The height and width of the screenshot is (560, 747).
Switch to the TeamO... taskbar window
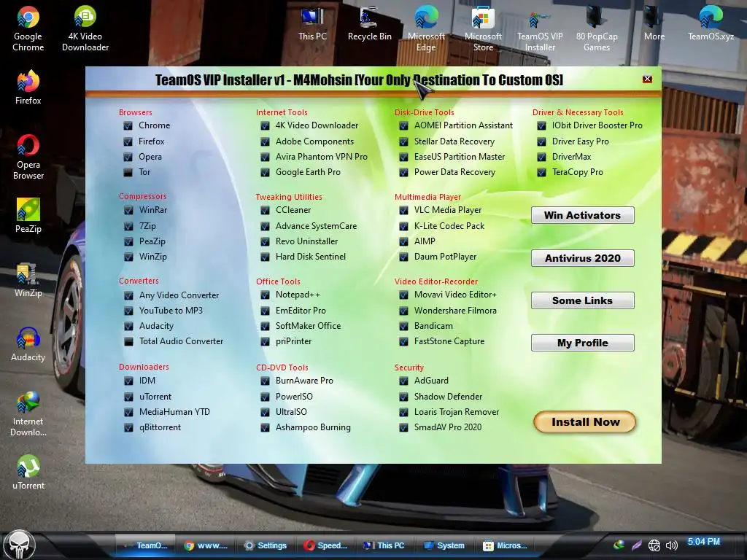click(146, 545)
